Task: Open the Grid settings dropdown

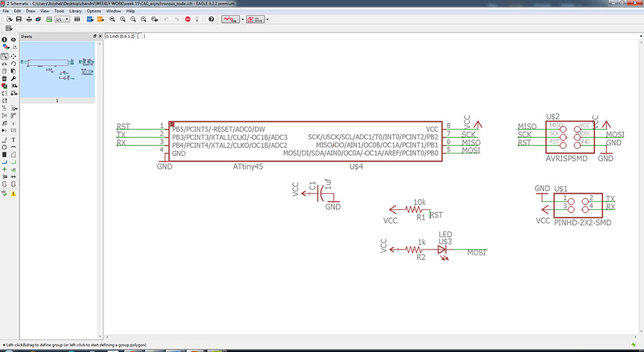Action: (9, 28)
